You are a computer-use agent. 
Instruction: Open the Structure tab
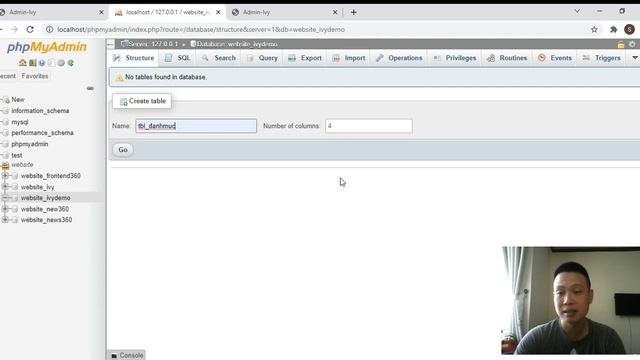134,58
